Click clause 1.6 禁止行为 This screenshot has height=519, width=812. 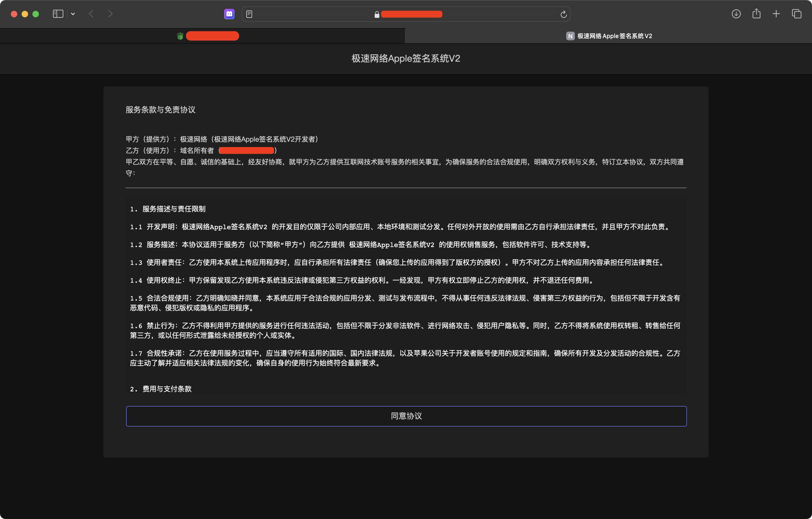click(x=405, y=330)
